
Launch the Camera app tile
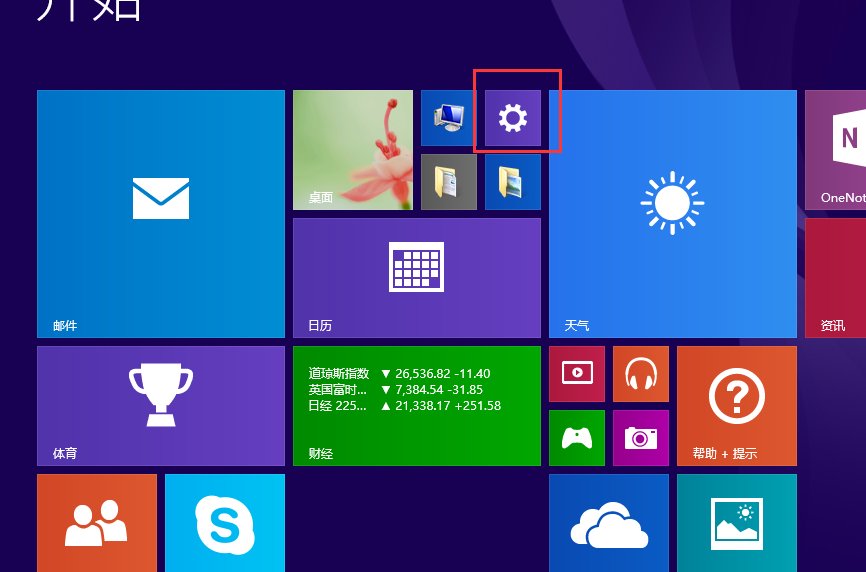[640, 438]
